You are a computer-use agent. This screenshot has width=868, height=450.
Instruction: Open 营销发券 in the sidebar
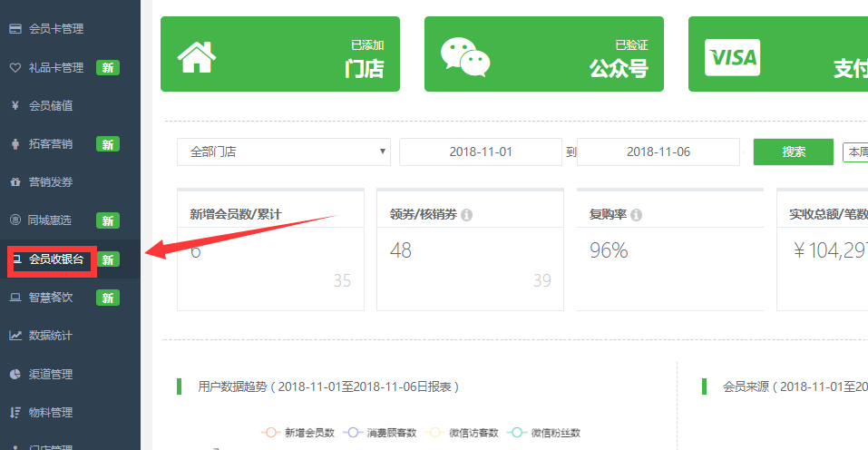click(51, 182)
